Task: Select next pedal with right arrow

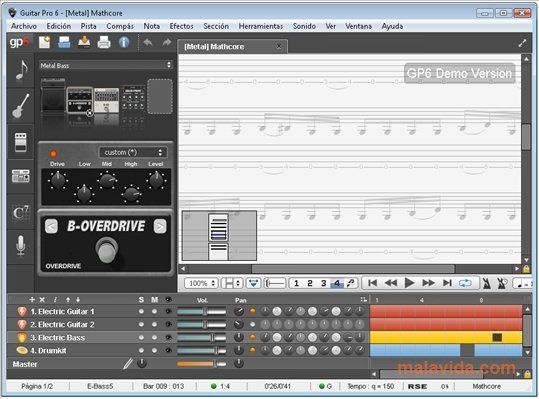Action: pos(160,226)
